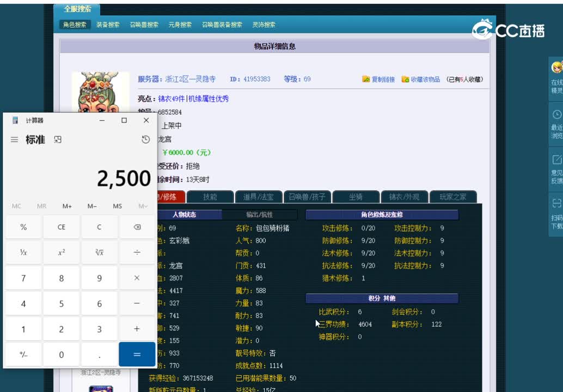This screenshot has width=563, height=392.
Task: Open the calculator navigation hamburger menu
Action: (x=14, y=139)
